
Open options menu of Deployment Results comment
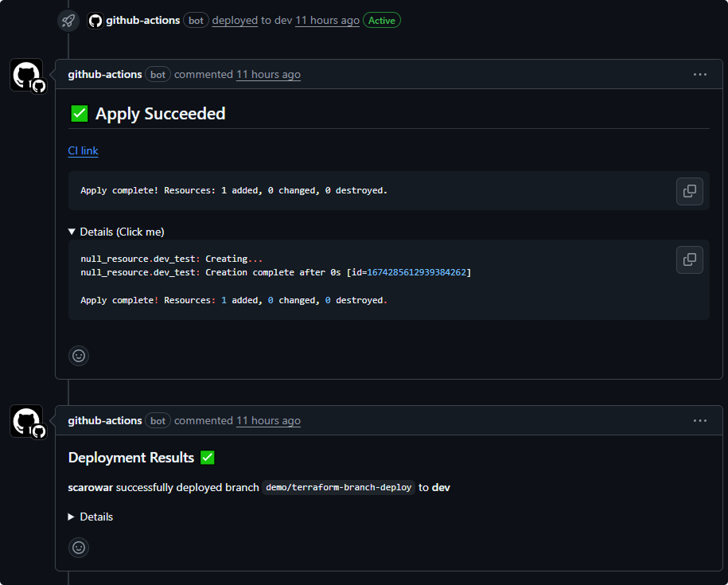(x=699, y=420)
